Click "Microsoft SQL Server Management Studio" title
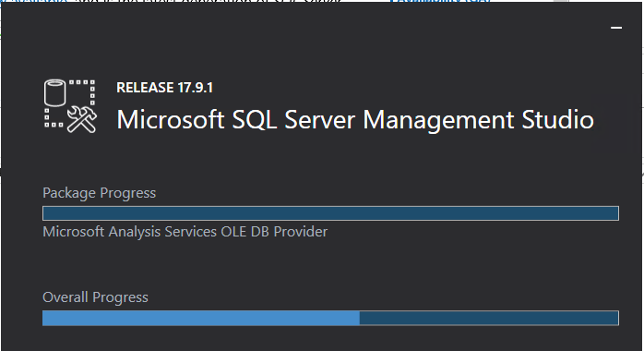 pyautogui.click(x=355, y=119)
